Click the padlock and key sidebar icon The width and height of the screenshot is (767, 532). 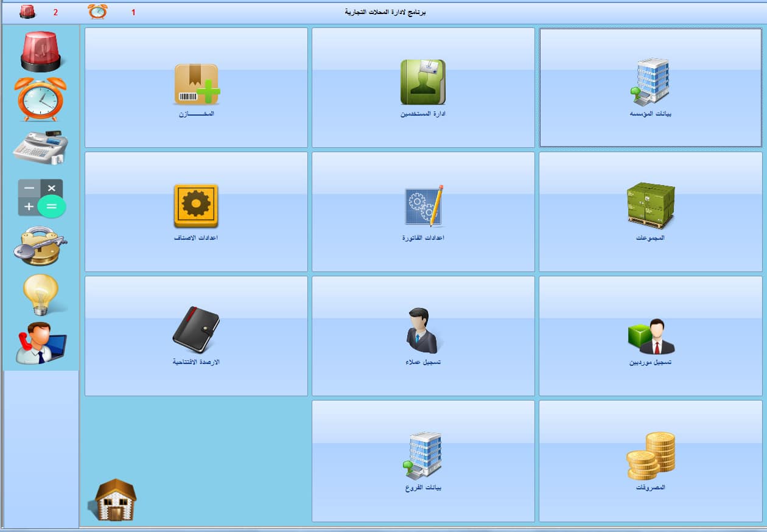pyautogui.click(x=41, y=245)
